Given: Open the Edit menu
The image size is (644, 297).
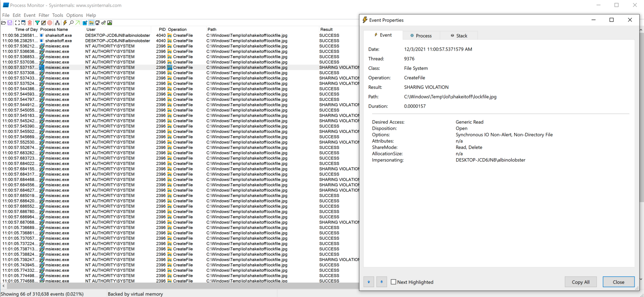Looking at the screenshot, I should tap(17, 15).
